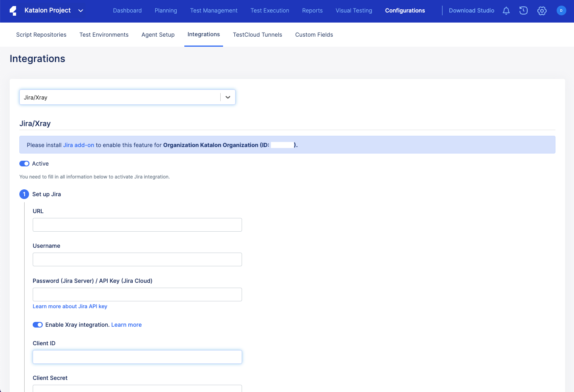Open the Planning menu

click(x=166, y=10)
